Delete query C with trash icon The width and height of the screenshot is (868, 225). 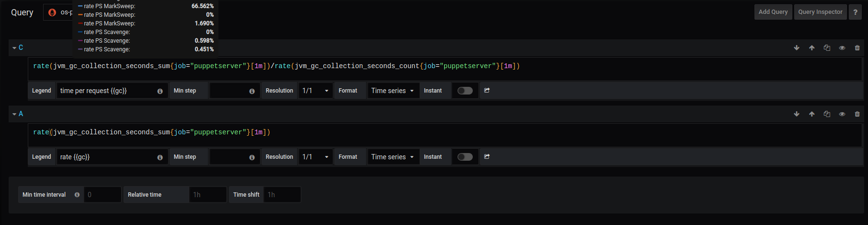coord(857,48)
